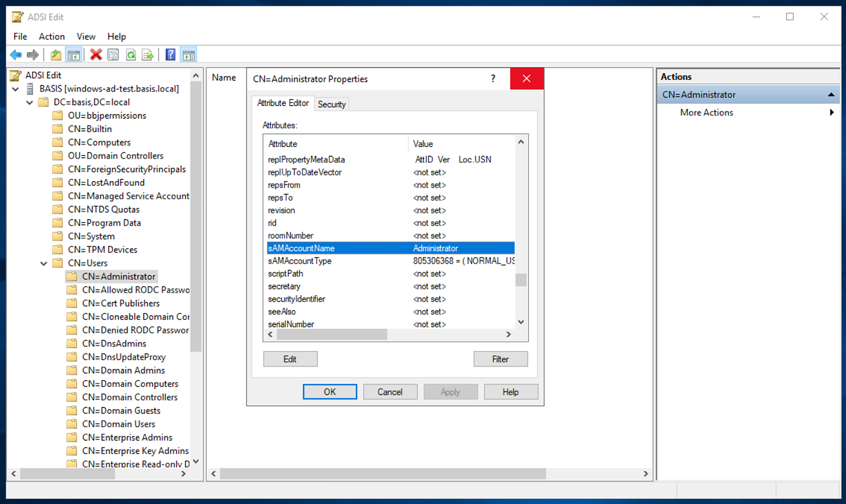
Task: Click the Back arrow toolbar icon
Action: click(16, 55)
